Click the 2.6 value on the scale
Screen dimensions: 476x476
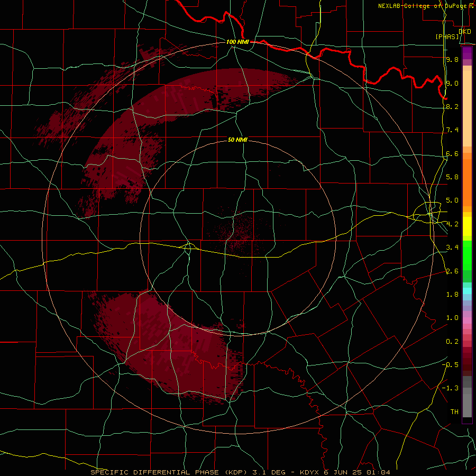pos(452,271)
